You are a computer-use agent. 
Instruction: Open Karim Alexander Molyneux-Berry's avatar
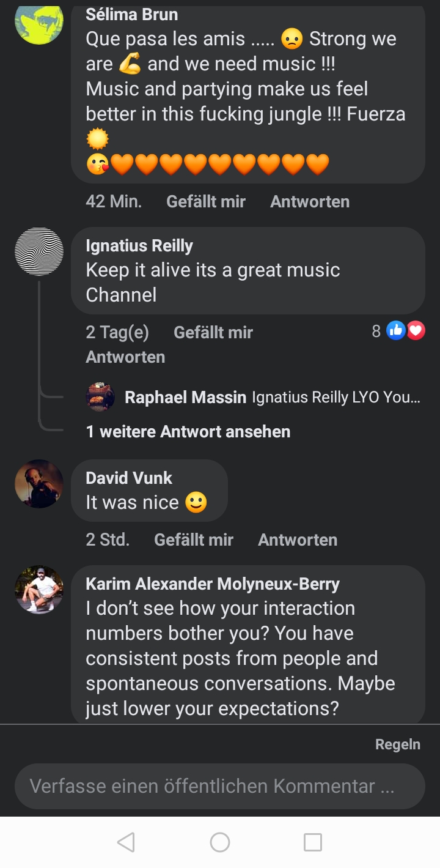(x=39, y=589)
